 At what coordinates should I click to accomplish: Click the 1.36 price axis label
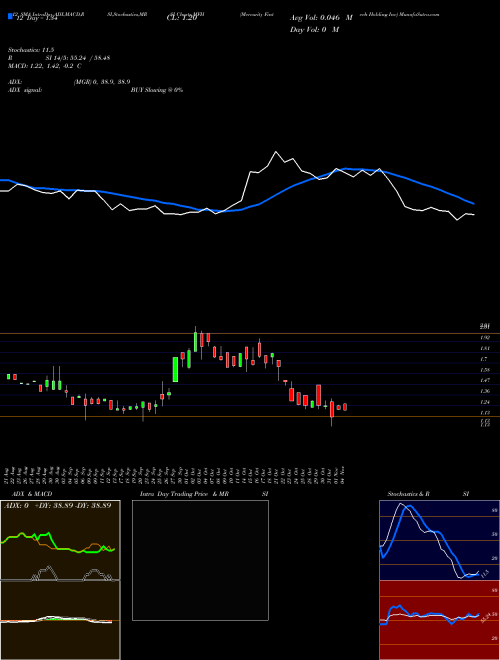pos(483,391)
